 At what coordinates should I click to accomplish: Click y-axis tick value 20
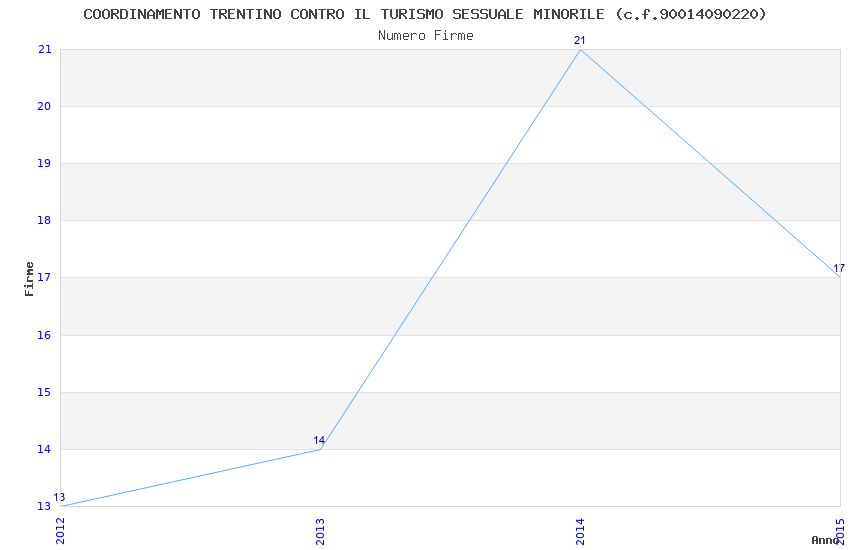(x=44, y=106)
